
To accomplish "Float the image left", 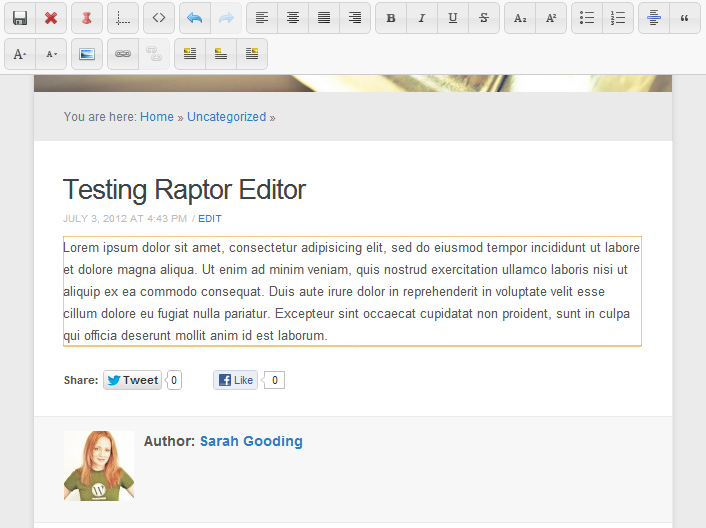I will click(190, 54).
